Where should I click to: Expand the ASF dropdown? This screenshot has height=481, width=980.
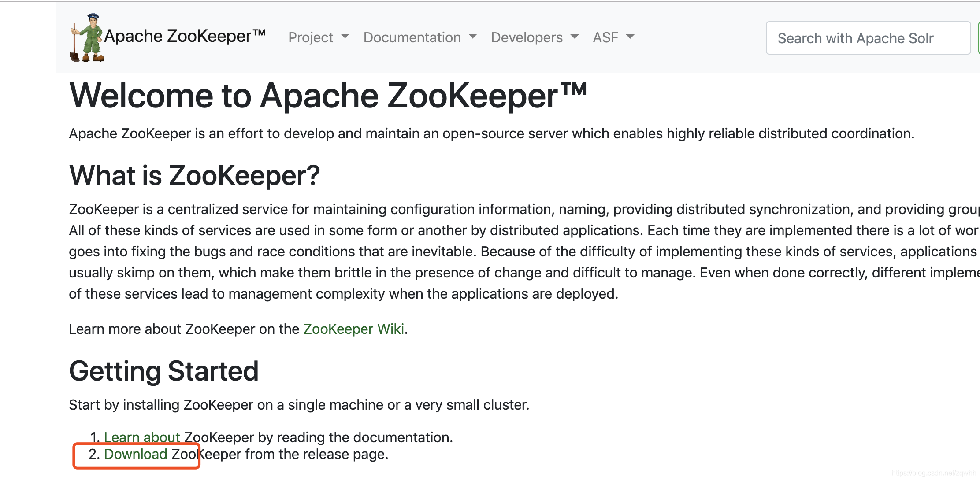click(605, 37)
